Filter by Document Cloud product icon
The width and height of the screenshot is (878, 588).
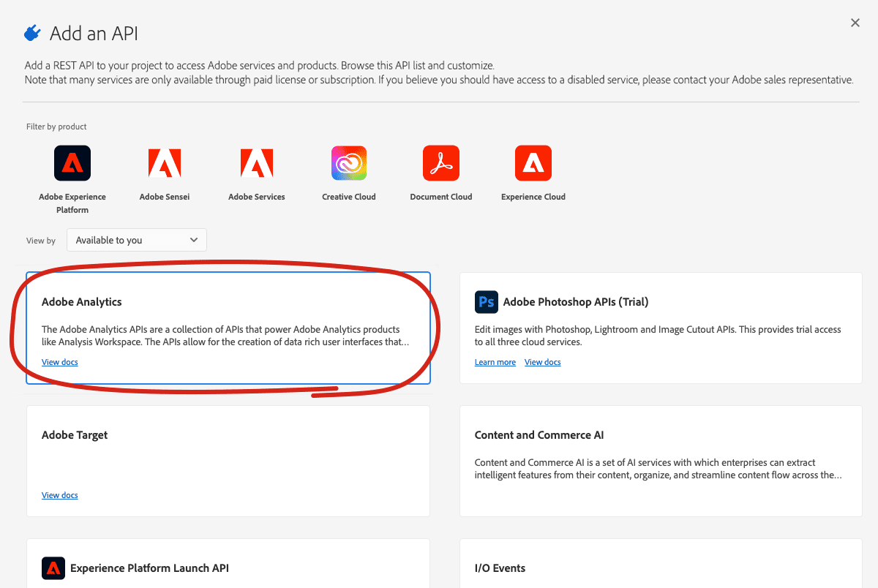tap(441, 163)
